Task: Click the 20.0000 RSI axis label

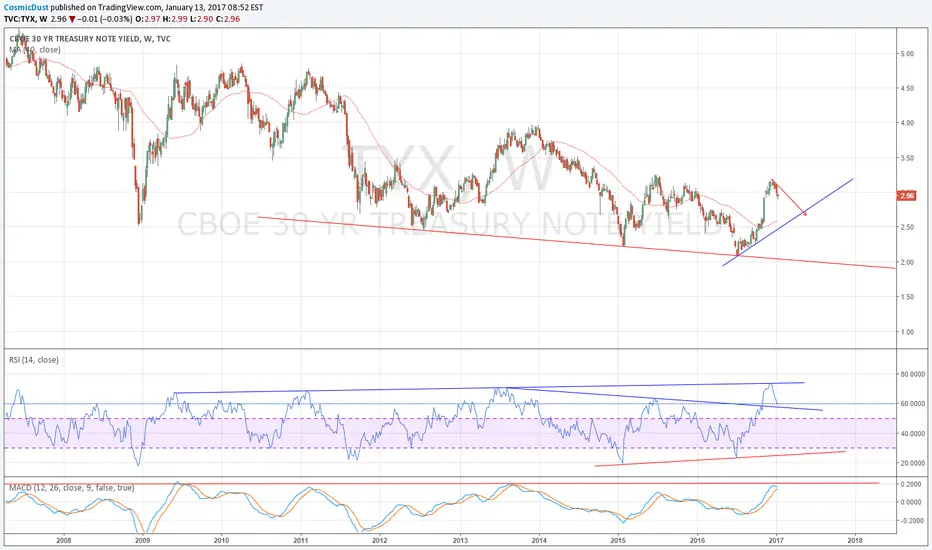Action: coord(912,463)
